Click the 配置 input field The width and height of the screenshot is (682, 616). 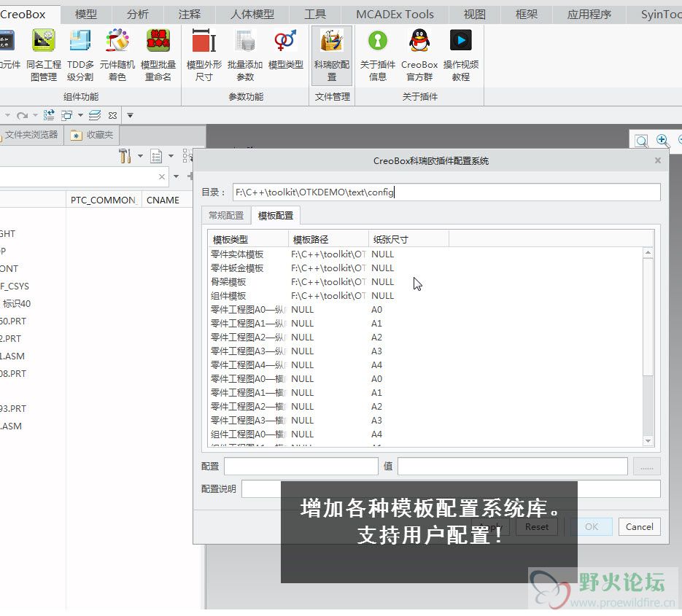(x=301, y=466)
